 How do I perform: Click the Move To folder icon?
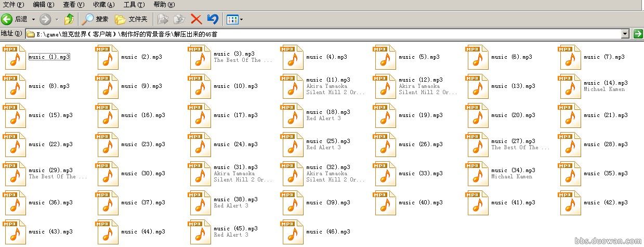(x=163, y=19)
